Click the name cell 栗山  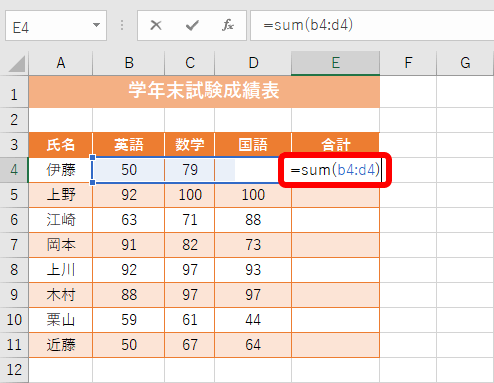[x=61, y=320]
